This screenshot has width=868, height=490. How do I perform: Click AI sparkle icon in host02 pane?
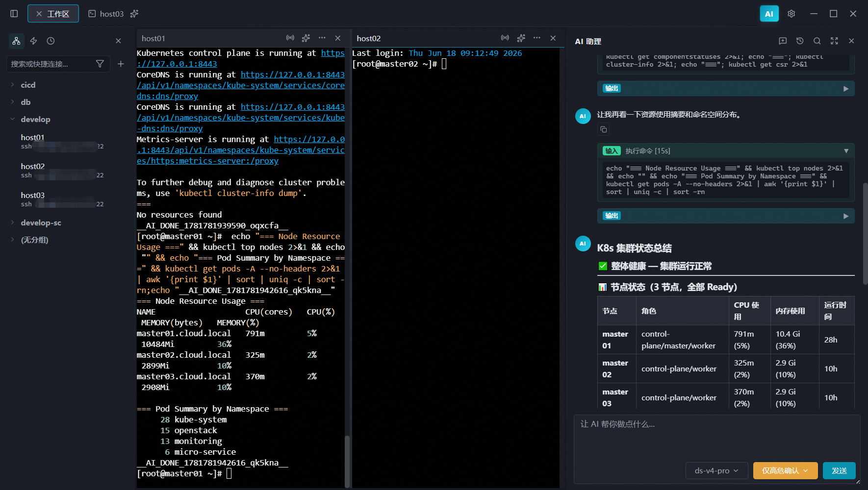[x=521, y=38]
